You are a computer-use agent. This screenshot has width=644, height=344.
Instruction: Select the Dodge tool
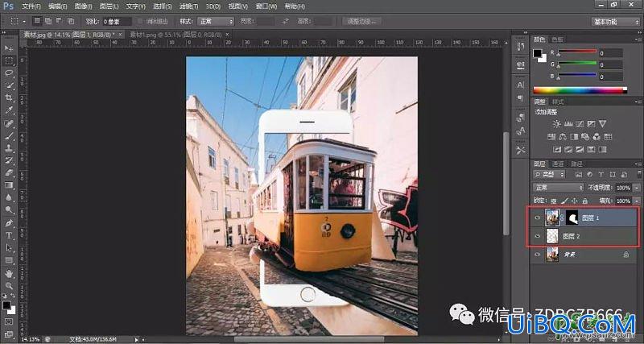(x=9, y=210)
